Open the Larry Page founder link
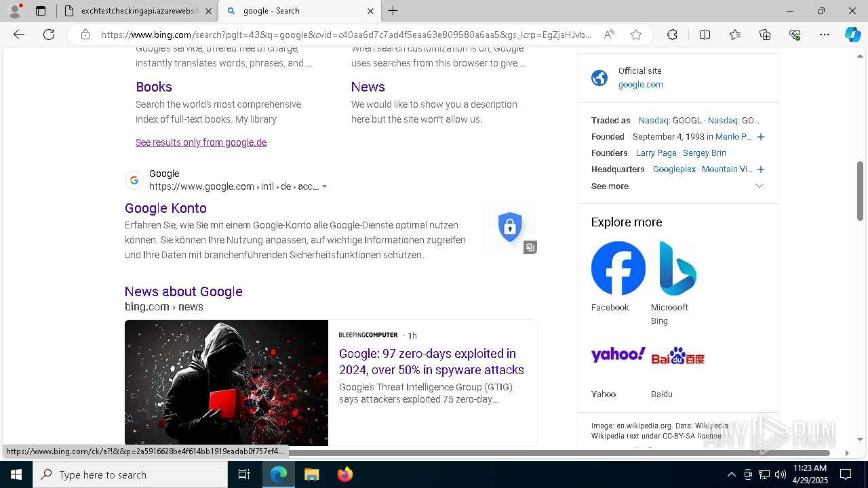868x488 pixels. [656, 153]
